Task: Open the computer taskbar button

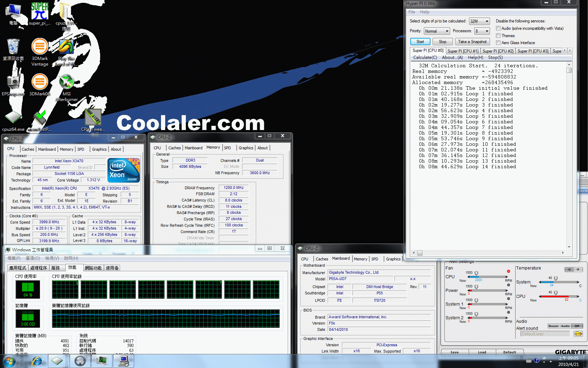Action: [124, 361]
